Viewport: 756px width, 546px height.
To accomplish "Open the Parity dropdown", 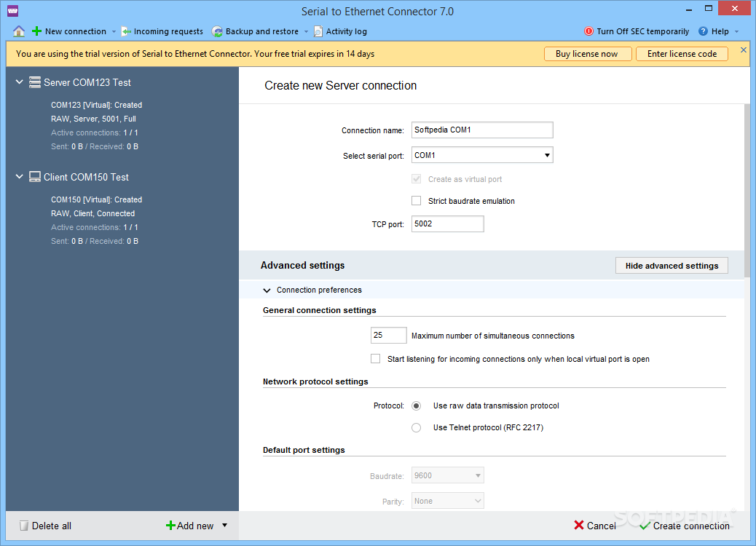I will (447, 501).
